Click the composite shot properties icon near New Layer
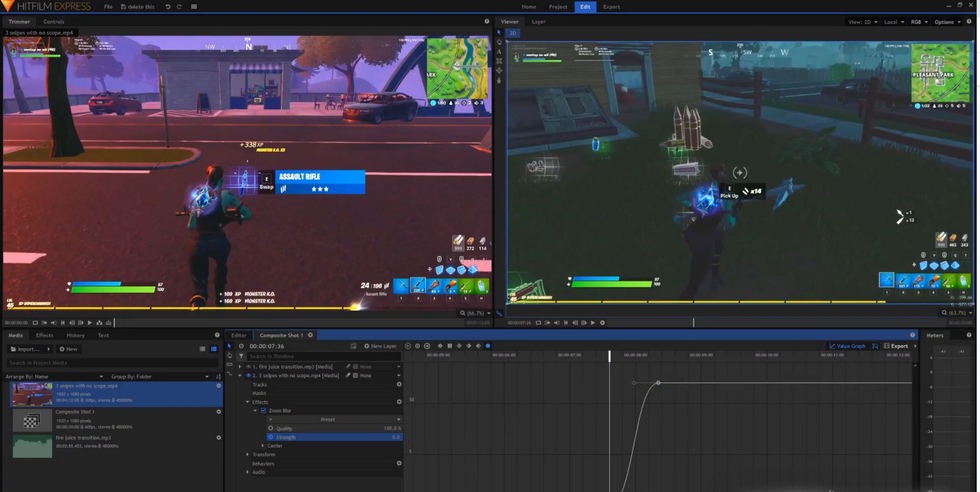Image resolution: width=980 pixels, height=492 pixels. click(x=353, y=346)
